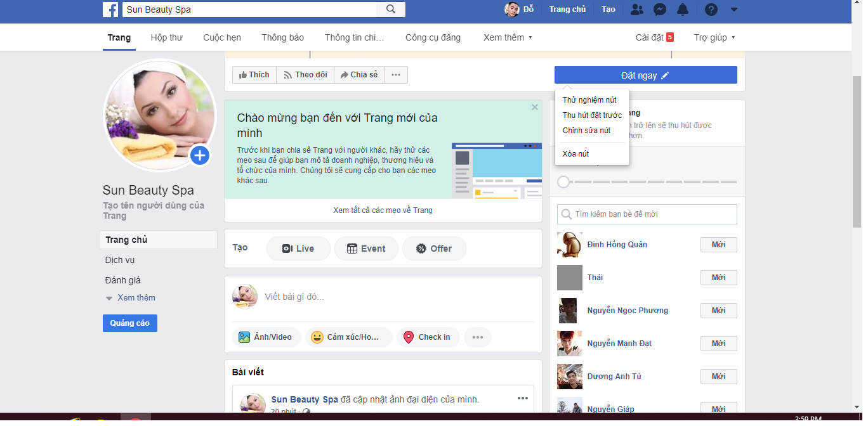The height and width of the screenshot is (426, 868).
Task: Click Sun Beauty Spa page profile picture
Action: click(x=160, y=116)
